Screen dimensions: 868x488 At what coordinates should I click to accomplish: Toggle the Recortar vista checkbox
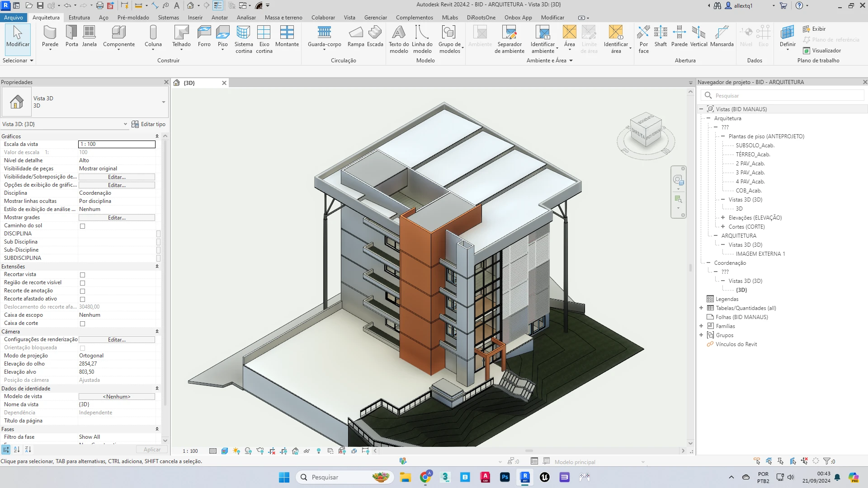82,275
